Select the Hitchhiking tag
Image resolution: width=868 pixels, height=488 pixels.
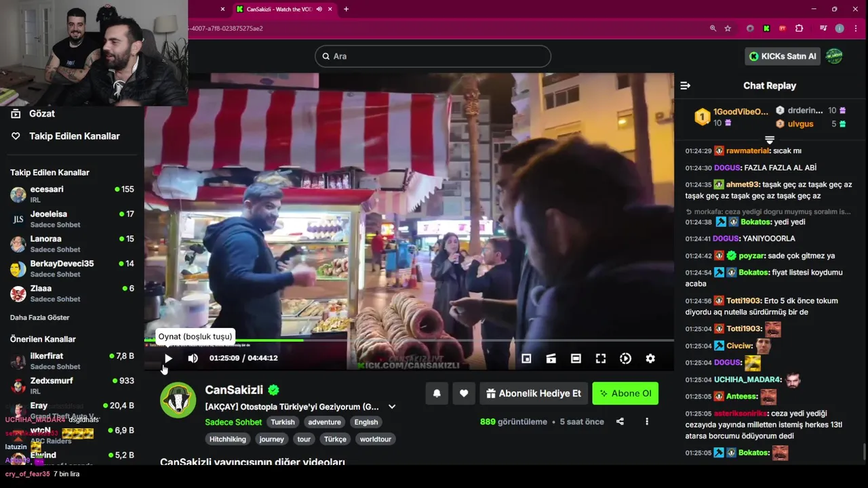[228, 439]
